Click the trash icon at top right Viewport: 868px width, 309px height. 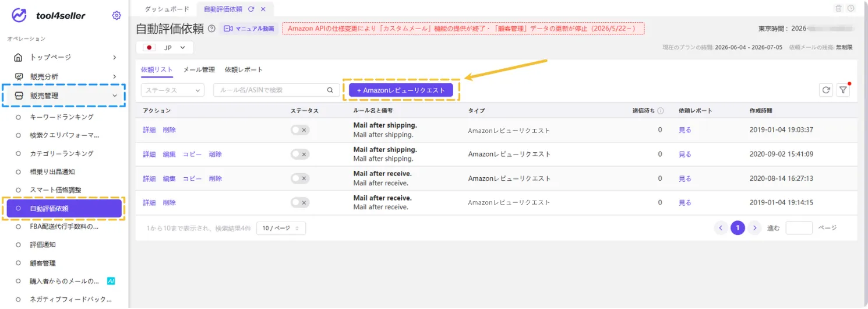(839, 8)
